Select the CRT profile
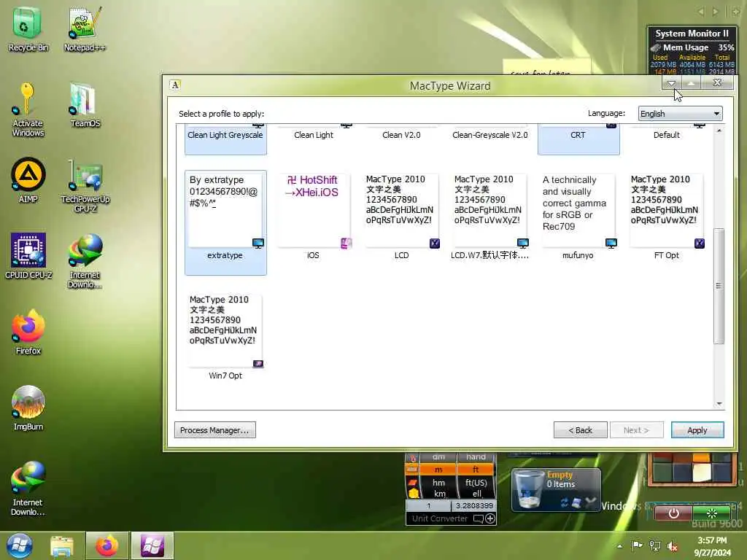The height and width of the screenshot is (560, 747). click(x=578, y=139)
